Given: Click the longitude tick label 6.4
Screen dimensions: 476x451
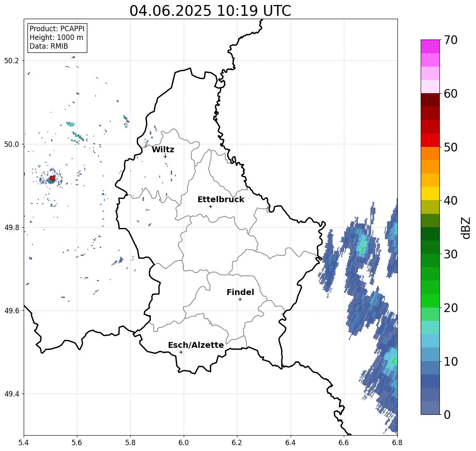Looking at the screenshot, I should pyautogui.click(x=291, y=443).
